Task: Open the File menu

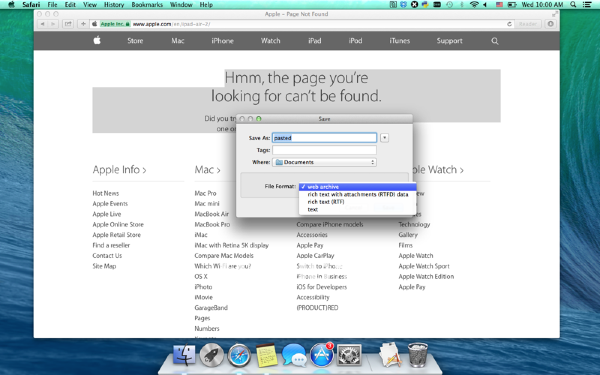Action: [x=52, y=5]
